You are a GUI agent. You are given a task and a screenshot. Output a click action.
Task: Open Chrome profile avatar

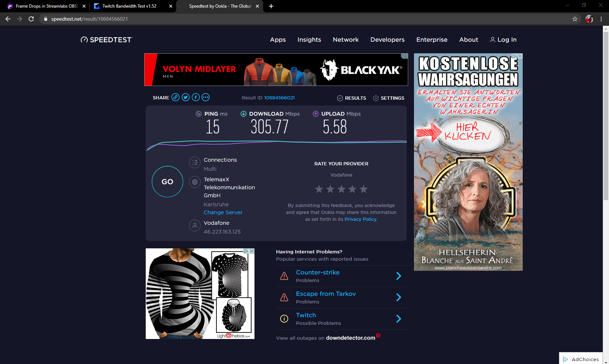pos(589,19)
